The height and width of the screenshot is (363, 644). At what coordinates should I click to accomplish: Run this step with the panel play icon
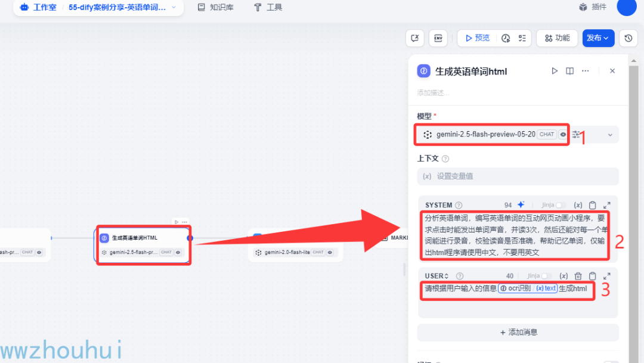[x=555, y=71]
